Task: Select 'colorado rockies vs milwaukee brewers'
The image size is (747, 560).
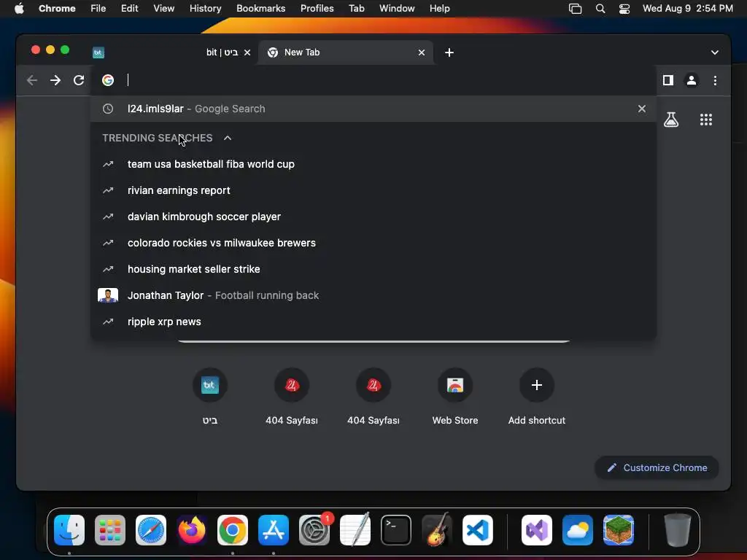Action: tap(373, 242)
